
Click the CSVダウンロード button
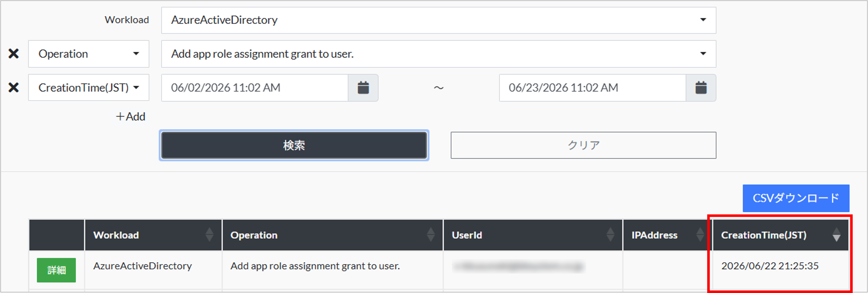(x=796, y=198)
